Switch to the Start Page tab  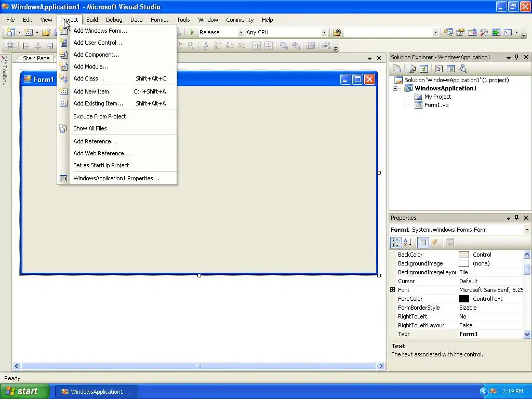pyautogui.click(x=36, y=58)
